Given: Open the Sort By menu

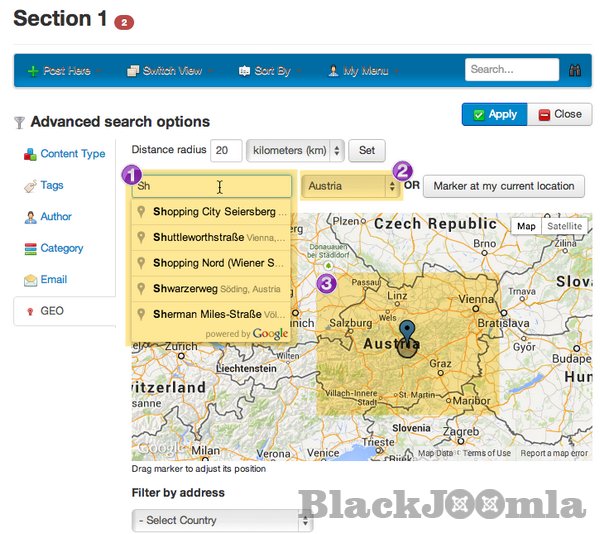Looking at the screenshot, I should (x=265, y=71).
